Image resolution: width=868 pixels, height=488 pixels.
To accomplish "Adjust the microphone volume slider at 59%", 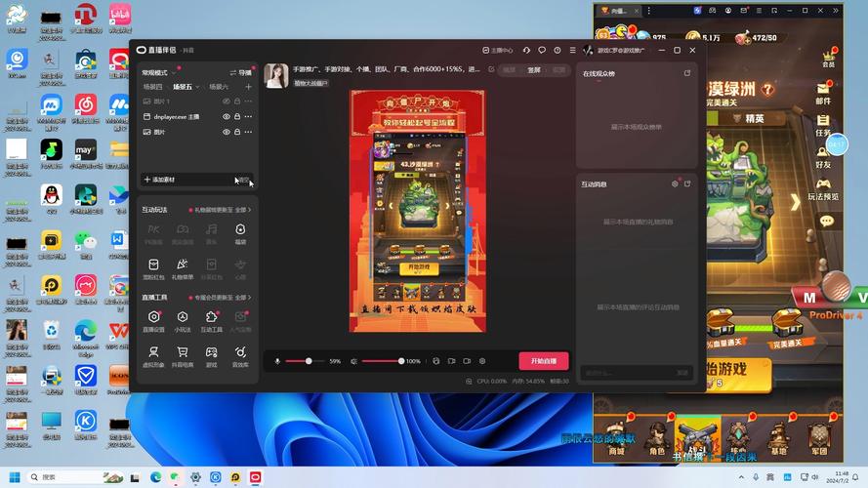I will point(309,361).
